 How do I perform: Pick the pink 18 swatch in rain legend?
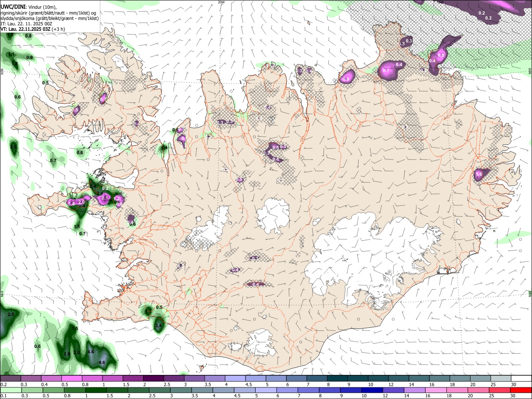[457, 390]
